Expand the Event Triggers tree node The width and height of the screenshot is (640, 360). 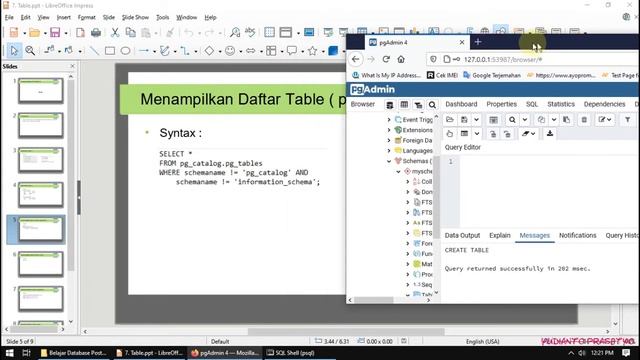coord(389,120)
